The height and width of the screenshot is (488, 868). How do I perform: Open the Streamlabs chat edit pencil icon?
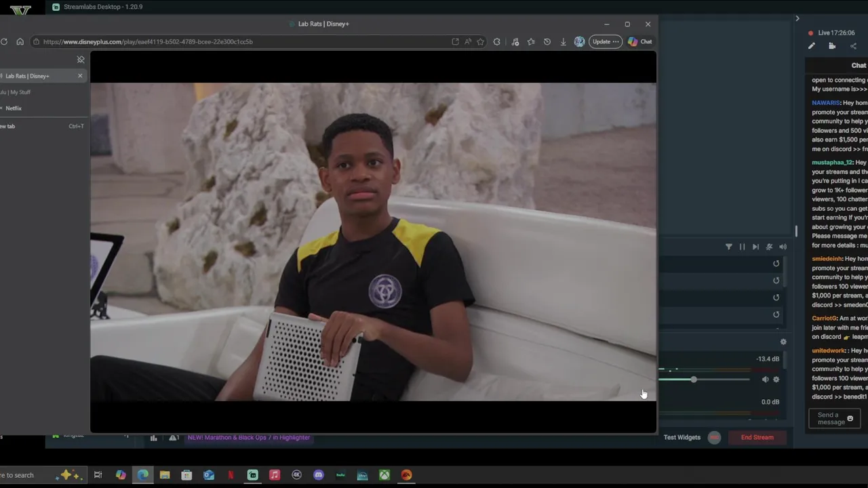pos(811,46)
